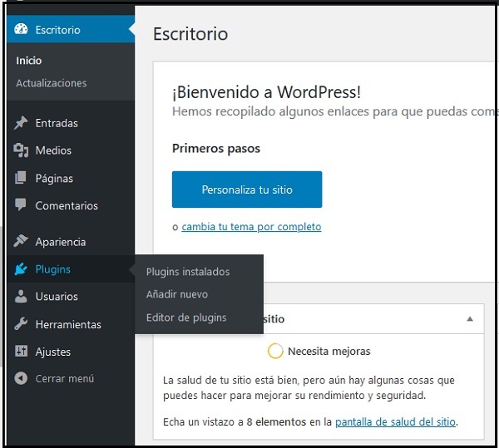
Task: Open the pantalla de salud del sitio link
Action: (x=395, y=422)
